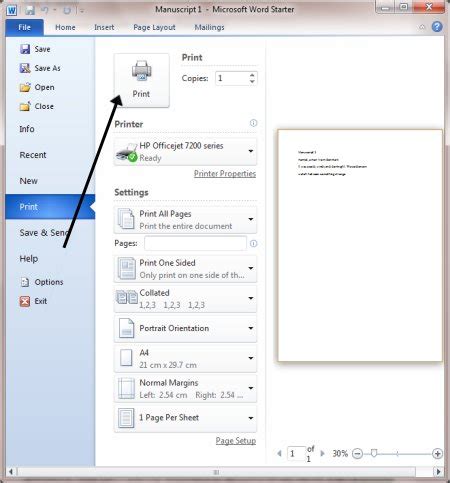The height and width of the screenshot is (483, 450).
Task: Click the horizontal scrollbar thumb
Action: (216, 472)
